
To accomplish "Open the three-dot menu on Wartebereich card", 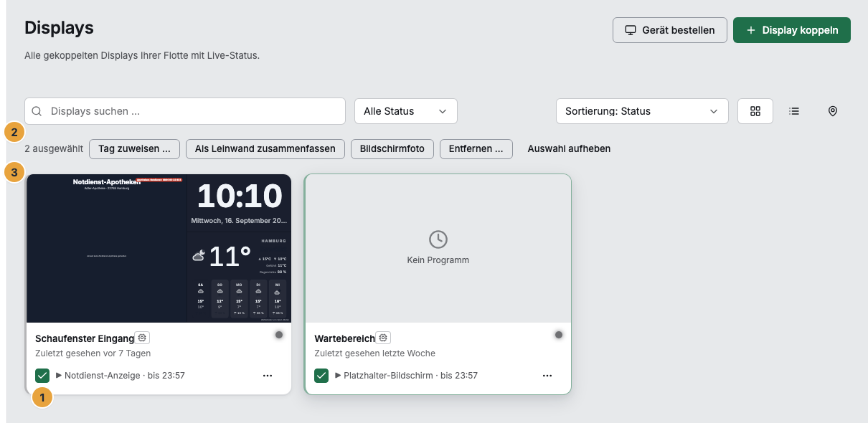I will [x=547, y=375].
